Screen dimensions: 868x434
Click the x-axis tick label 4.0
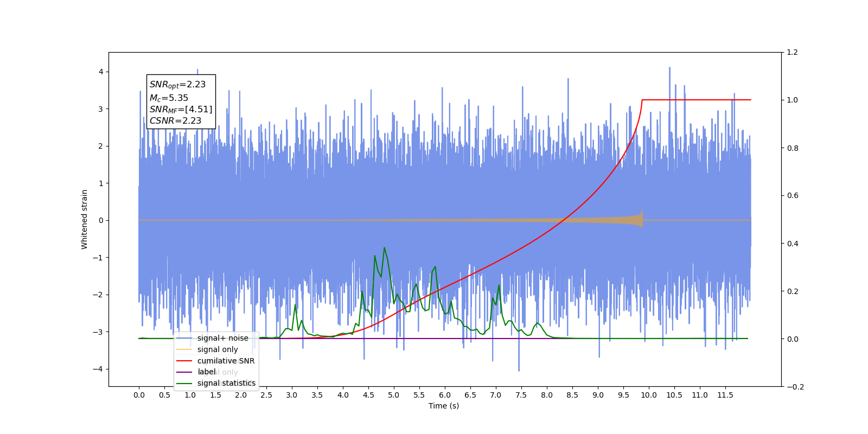(x=343, y=395)
